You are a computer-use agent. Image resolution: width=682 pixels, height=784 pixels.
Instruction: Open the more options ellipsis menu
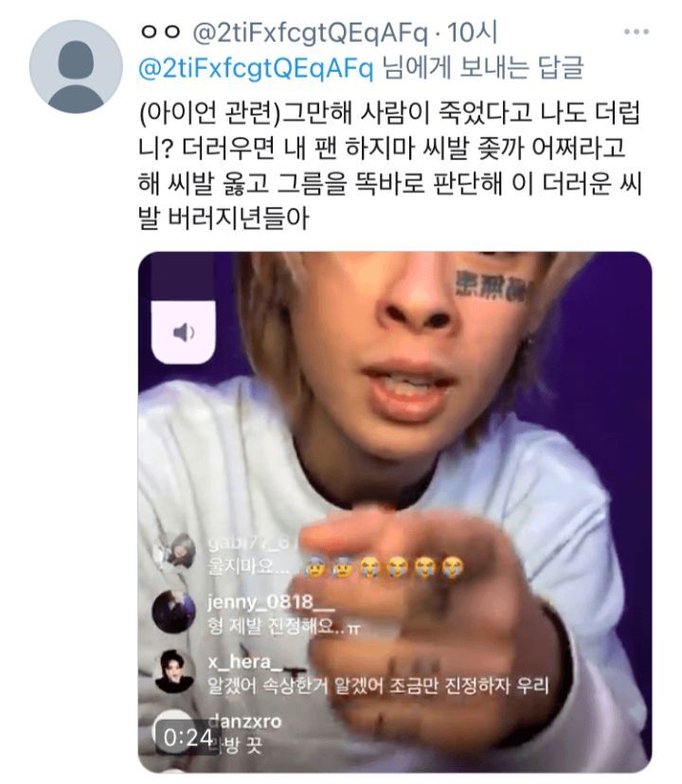pos(636,31)
